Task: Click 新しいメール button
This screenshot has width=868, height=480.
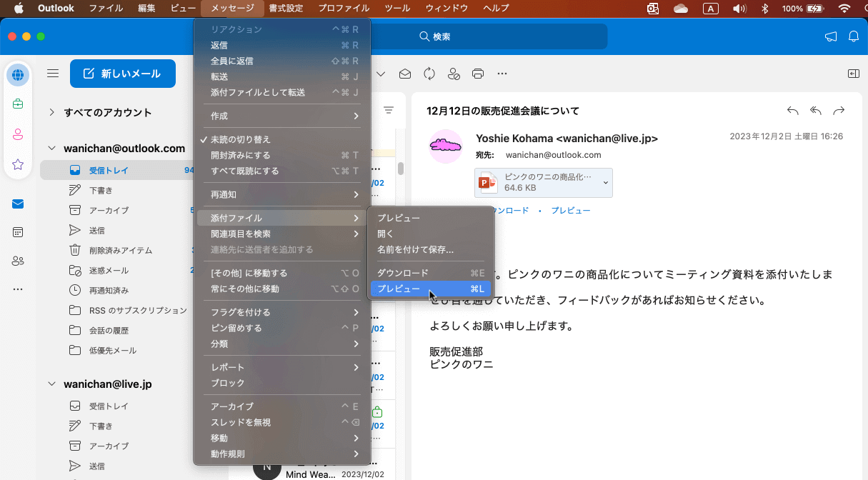Action: 123,74
